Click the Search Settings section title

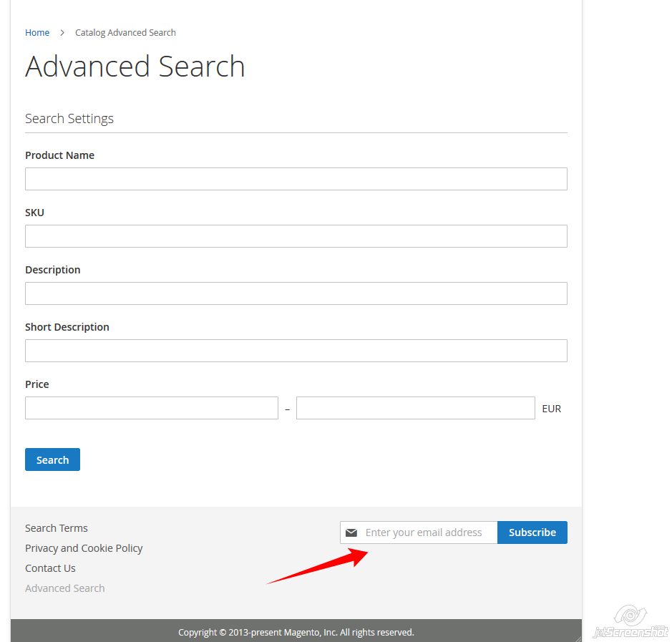pyautogui.click(x=69, y=118)
